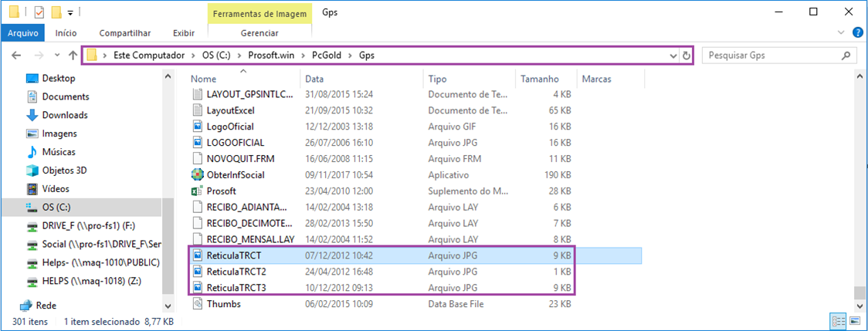This screenshot has width=868, height=331.
Task: Sort files by Tamanho column header
Action: [539, 79]
